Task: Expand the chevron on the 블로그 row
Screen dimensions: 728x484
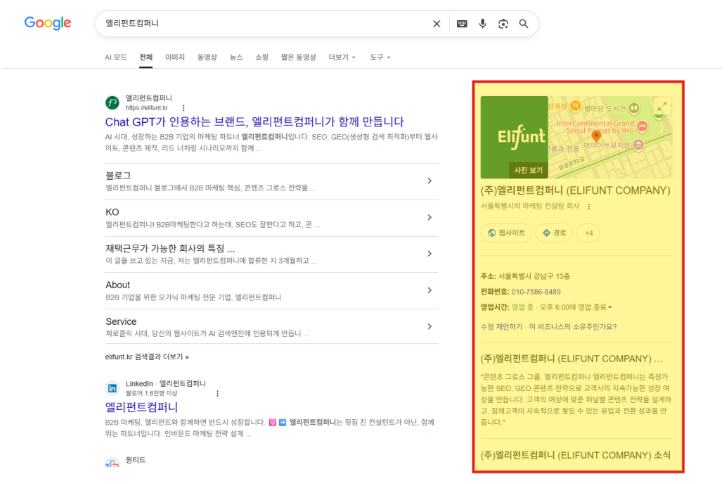Action: [429, 181]
